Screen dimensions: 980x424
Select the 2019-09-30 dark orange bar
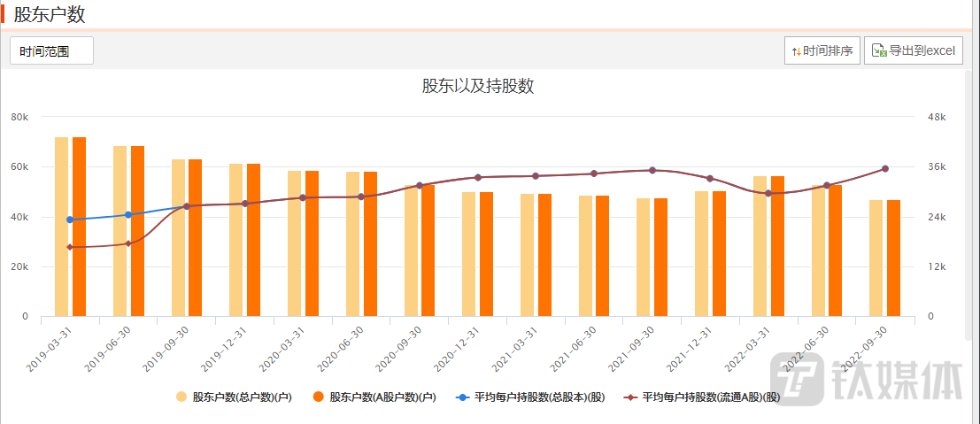click(195, 237)
